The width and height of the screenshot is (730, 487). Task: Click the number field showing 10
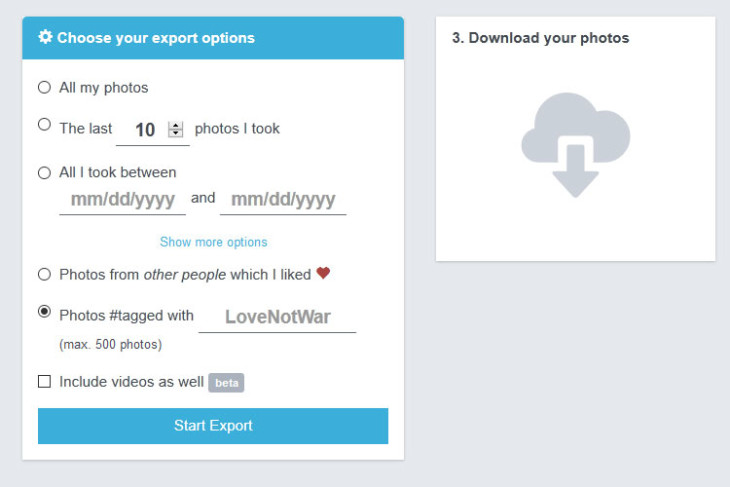tap(153, 130)
